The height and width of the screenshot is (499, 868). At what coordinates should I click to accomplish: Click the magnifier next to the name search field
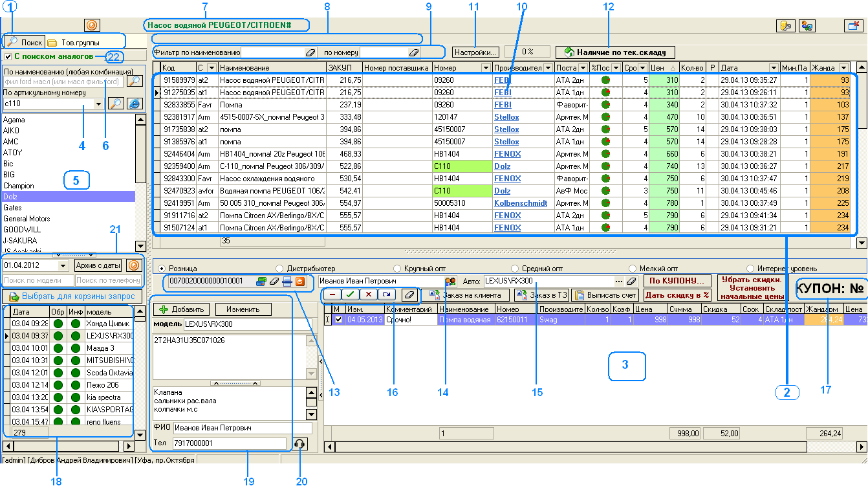click(x=135, y=82)
